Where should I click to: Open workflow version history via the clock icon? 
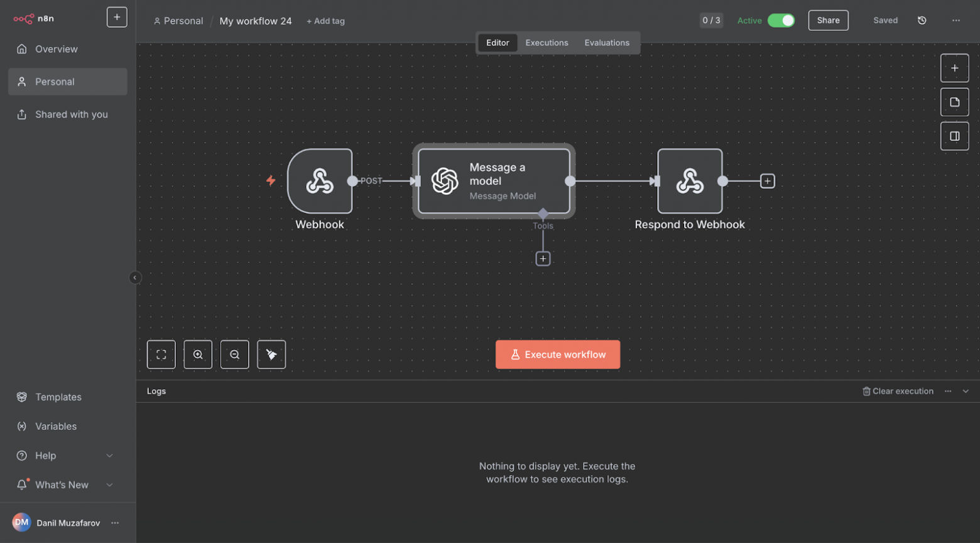coord(922,20)
